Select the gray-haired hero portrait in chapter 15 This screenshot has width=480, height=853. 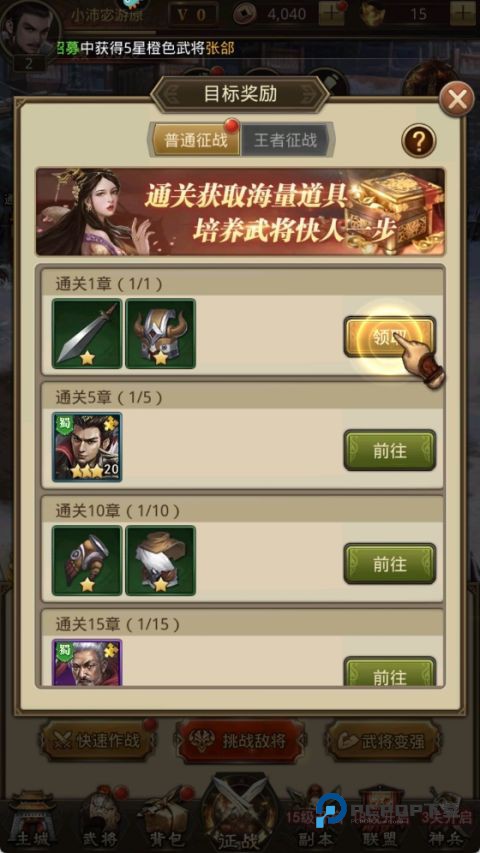pyautogui.click(x=87, y=663)
